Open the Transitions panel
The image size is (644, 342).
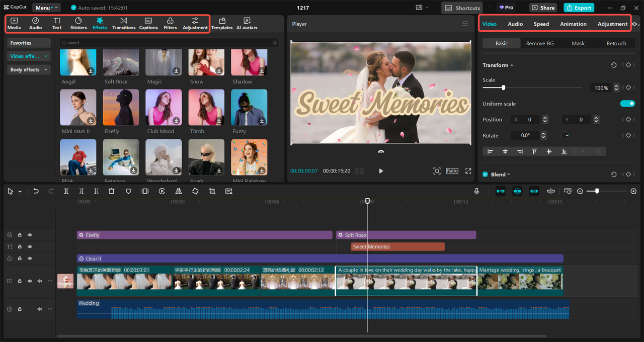pyautogui.click(x=124, y=23)
